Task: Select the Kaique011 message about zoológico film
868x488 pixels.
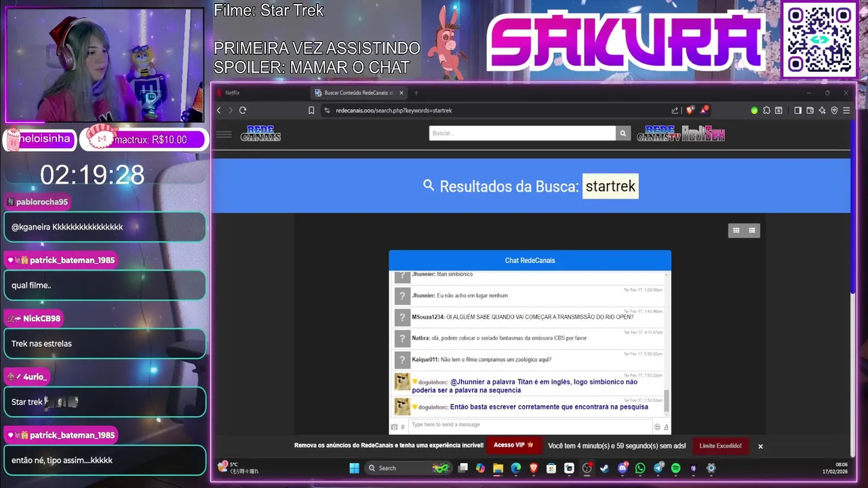Action: tap(529, 359)
